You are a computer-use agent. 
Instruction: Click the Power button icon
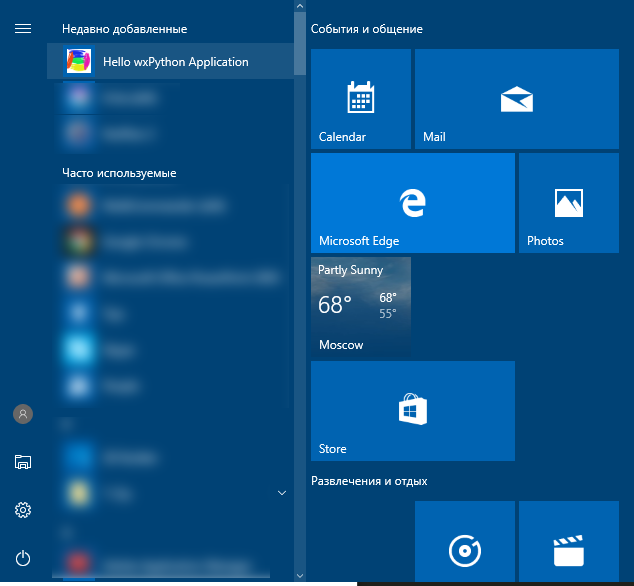pos(23,558)
